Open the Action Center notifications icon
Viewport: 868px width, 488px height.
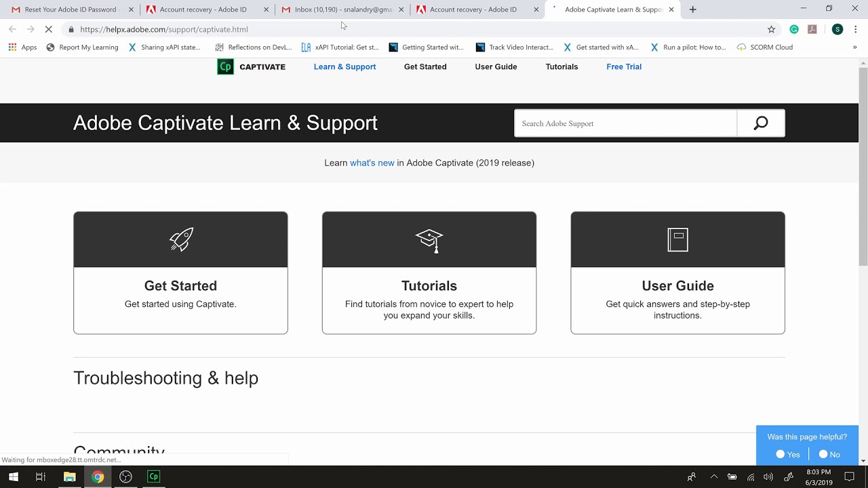[849, 476]
